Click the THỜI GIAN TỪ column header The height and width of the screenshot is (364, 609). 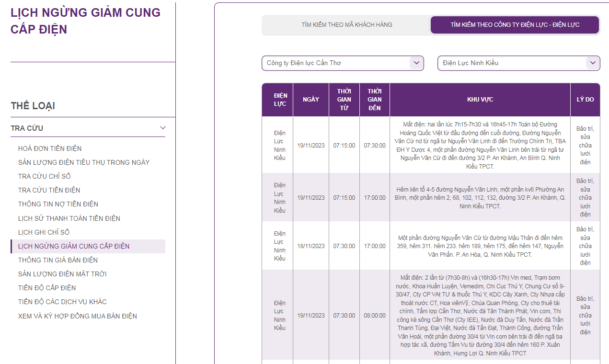point(344,100)
